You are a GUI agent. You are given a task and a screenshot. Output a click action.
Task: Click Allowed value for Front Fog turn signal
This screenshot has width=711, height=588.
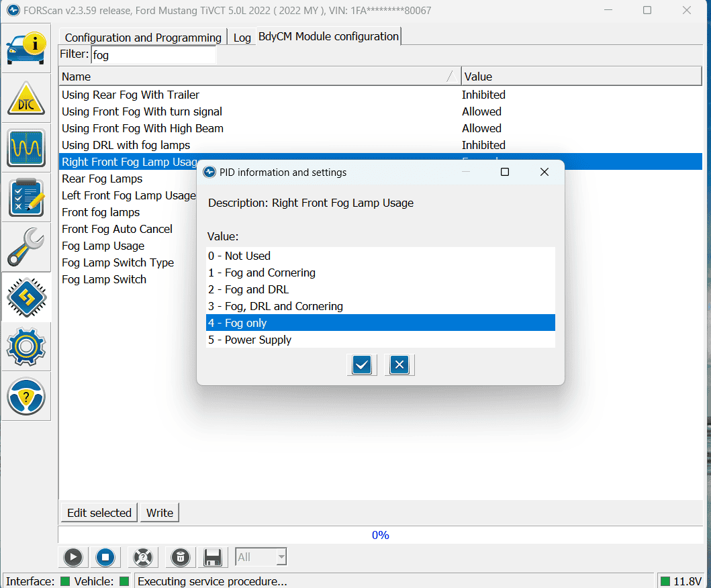(x=481, y=111)
